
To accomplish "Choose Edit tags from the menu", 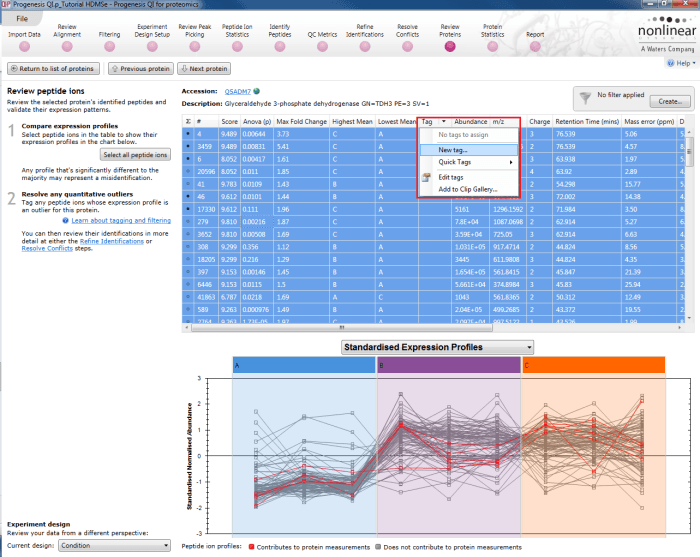I will [x=469, y=177].
